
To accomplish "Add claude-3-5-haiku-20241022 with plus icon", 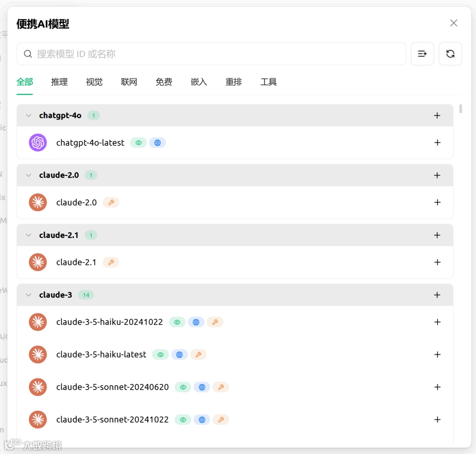I will (437, 322).
